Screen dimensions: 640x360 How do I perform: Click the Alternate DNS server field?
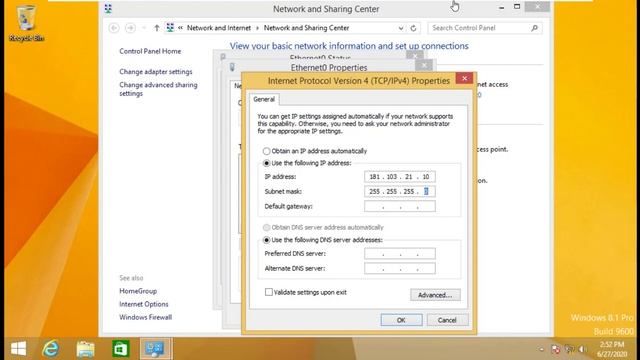click(x=400, y=268)
